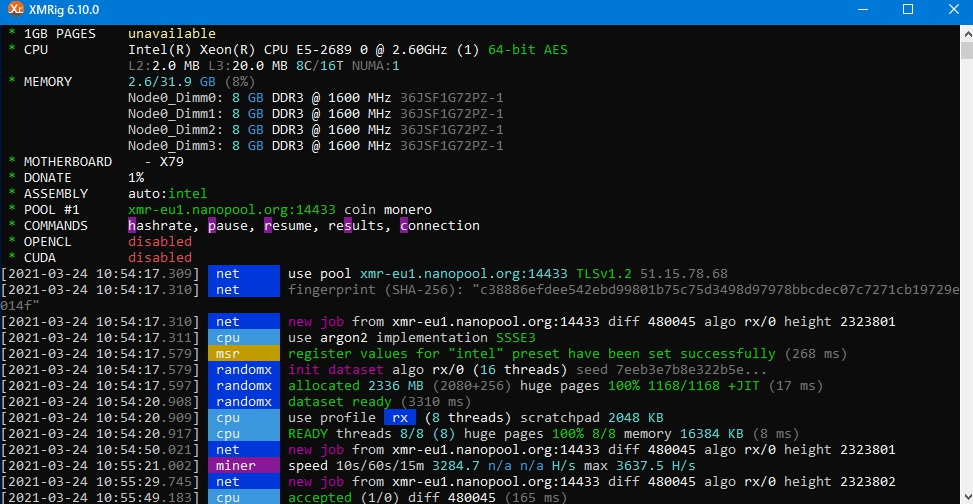The image size is (973, 504).
Task: Click the 'scratchpad 2048 KB' text
Action: [592, 418]
